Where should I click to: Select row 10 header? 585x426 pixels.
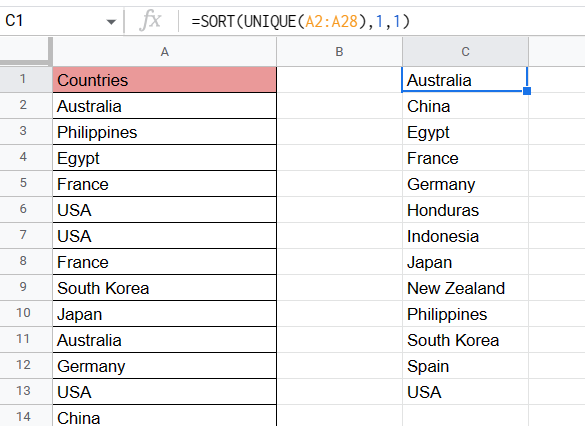25,313
